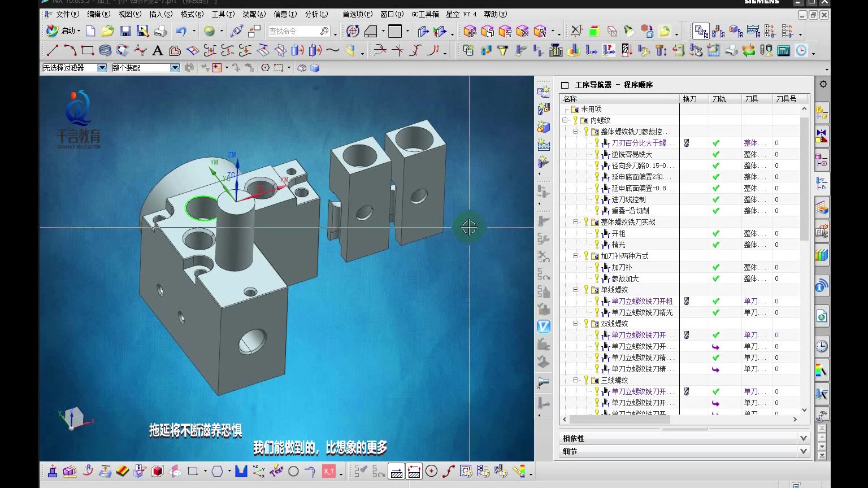Open the 文件(F) menu
Viewport: 868px width, 488px height.
[x=67, y=14]
